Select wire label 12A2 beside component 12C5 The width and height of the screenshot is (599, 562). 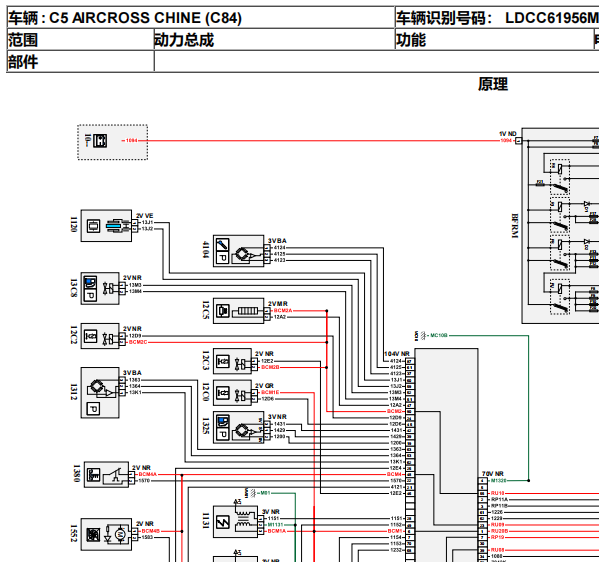coord(280,317)
